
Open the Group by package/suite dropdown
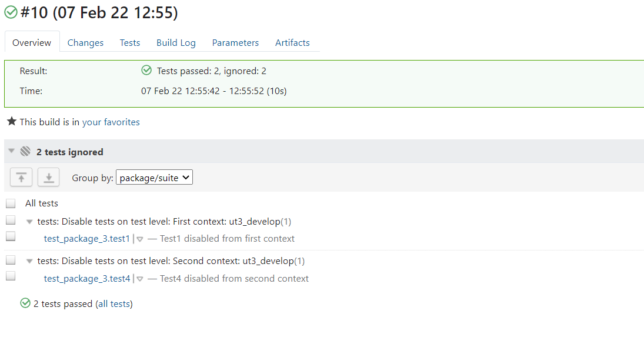coord(154,178)
